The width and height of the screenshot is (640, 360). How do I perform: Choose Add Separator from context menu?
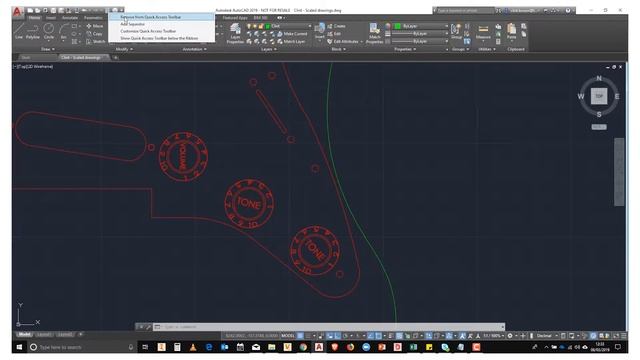[x=161, y=24]
